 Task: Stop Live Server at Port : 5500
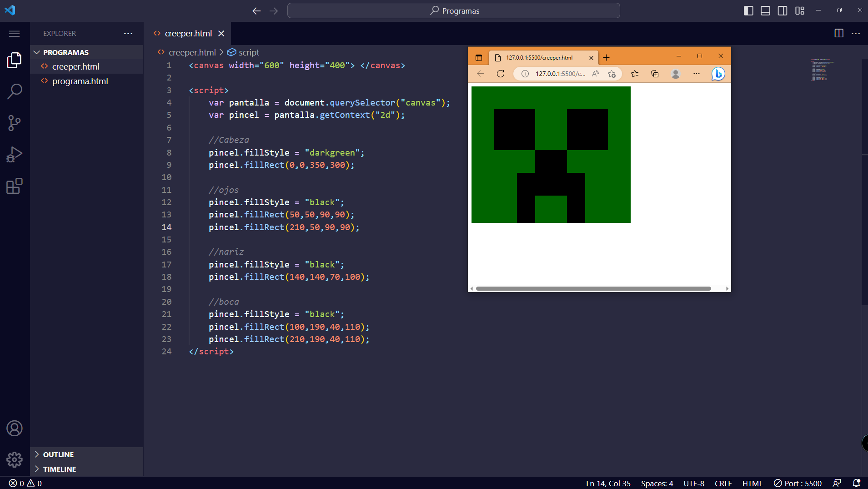click(x=798, y=484)
